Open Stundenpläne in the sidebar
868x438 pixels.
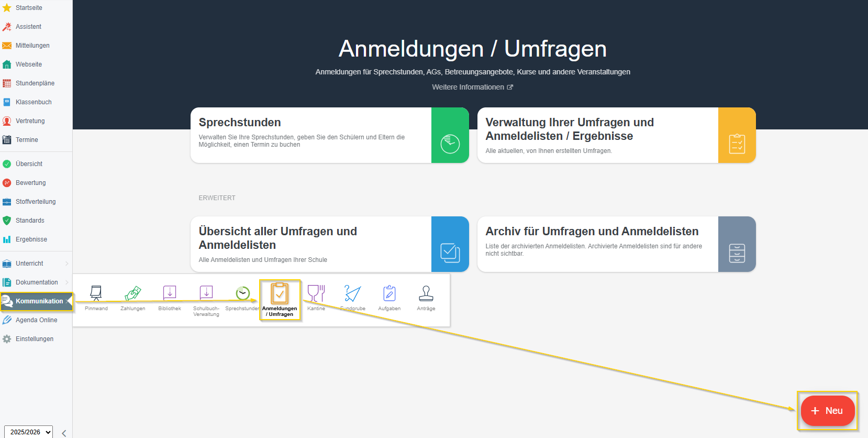35,83
